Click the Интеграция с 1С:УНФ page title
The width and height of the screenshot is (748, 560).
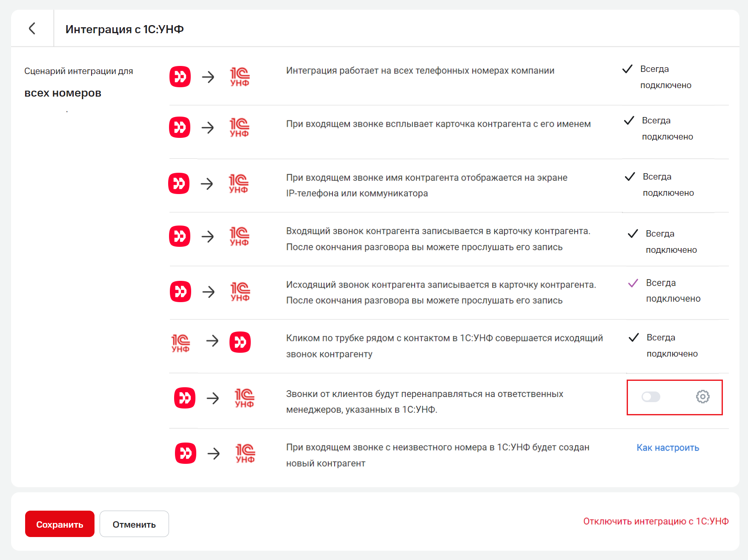point(124,29)
